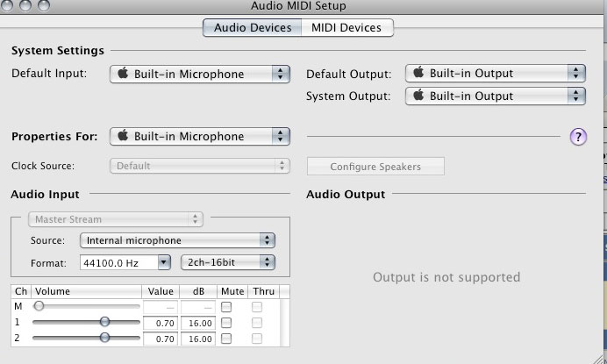Open the System Output Built-in Output menu
The height and width of the screenshot is (364, 607).
tap(495, 96)
